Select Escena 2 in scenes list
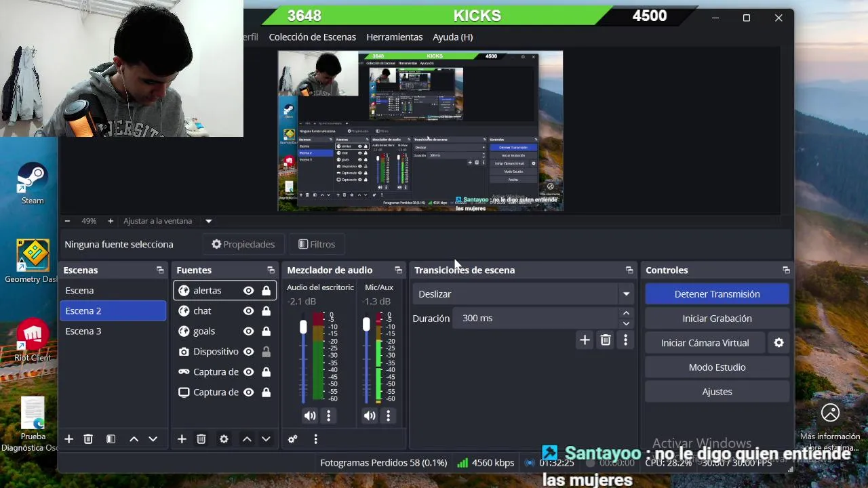This screenshot has width=868, height=488. coord(113,311)
